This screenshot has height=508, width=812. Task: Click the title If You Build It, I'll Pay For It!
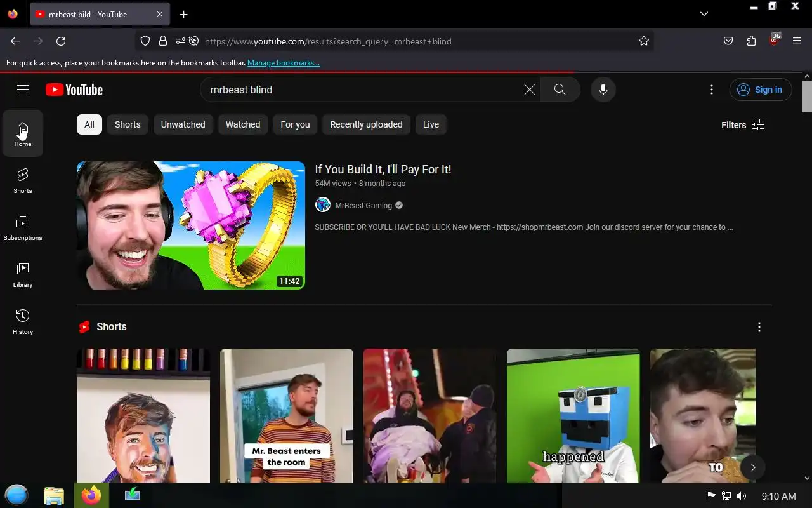383,170
